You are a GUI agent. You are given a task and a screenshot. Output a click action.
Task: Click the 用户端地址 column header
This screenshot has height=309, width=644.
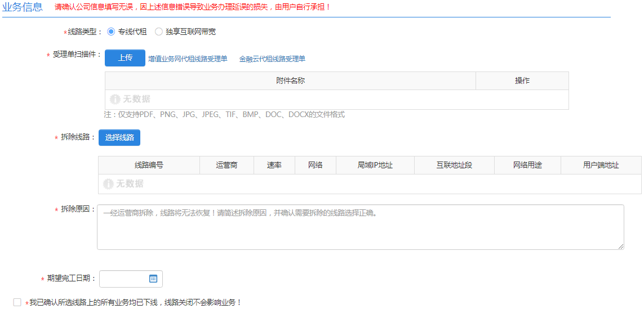[x=601, y=165]
